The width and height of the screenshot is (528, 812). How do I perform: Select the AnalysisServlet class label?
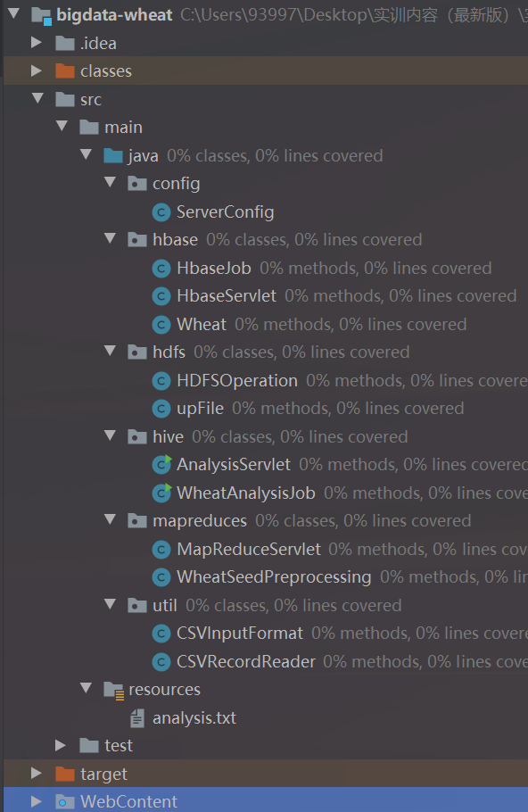234,465
